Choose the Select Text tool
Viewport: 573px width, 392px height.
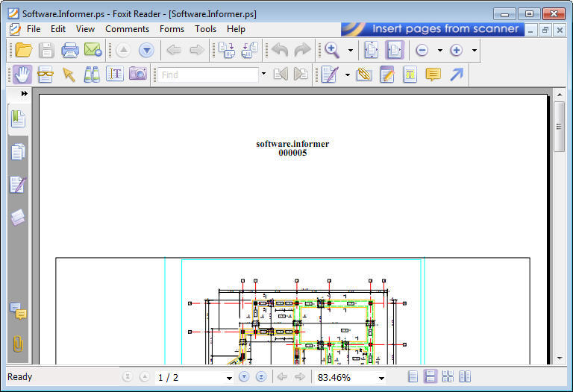coord(114,74)
